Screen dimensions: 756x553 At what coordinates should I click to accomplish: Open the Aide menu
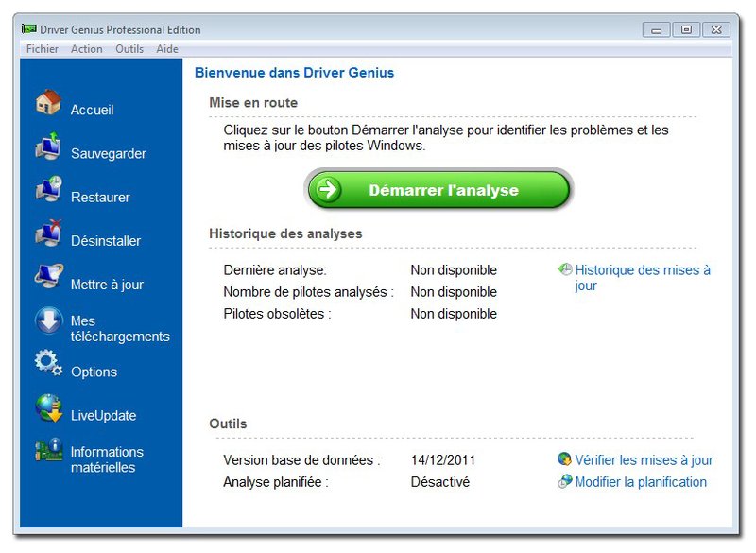[166, 48]
